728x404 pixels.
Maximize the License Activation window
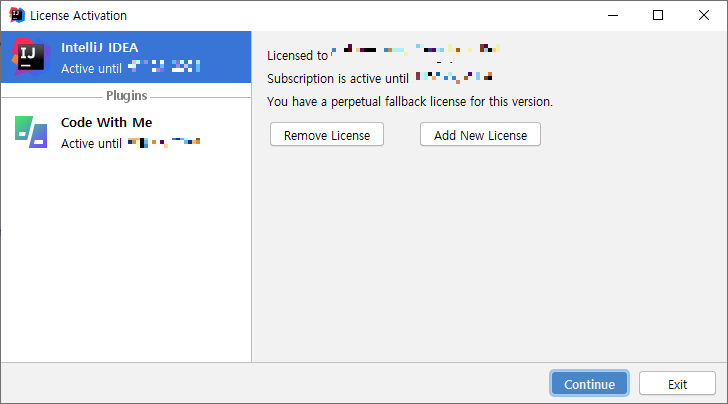(658, 15)
